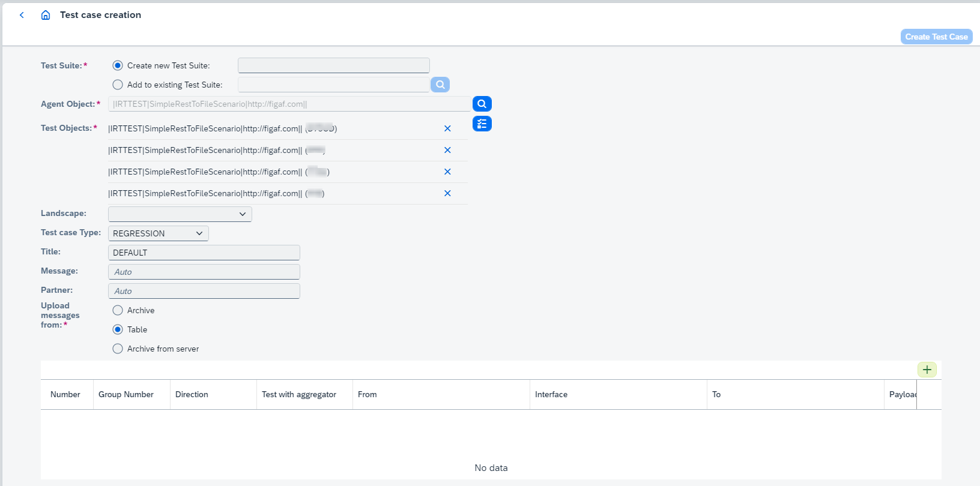Click the To column header

(796, 394)
